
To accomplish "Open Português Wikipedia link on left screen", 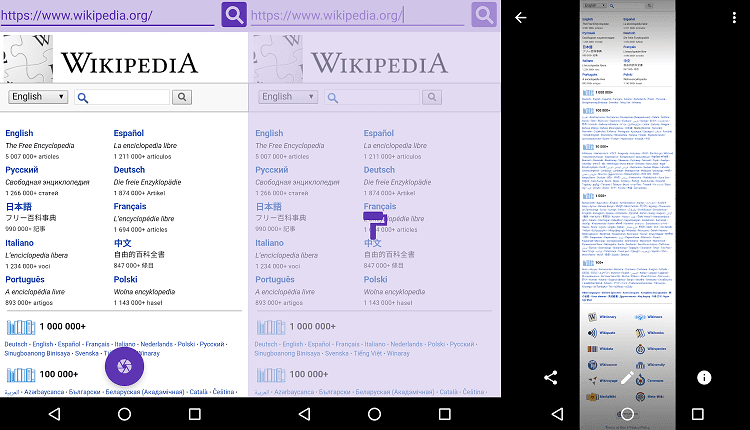I will pyautogui.click(x=25, y=279).
